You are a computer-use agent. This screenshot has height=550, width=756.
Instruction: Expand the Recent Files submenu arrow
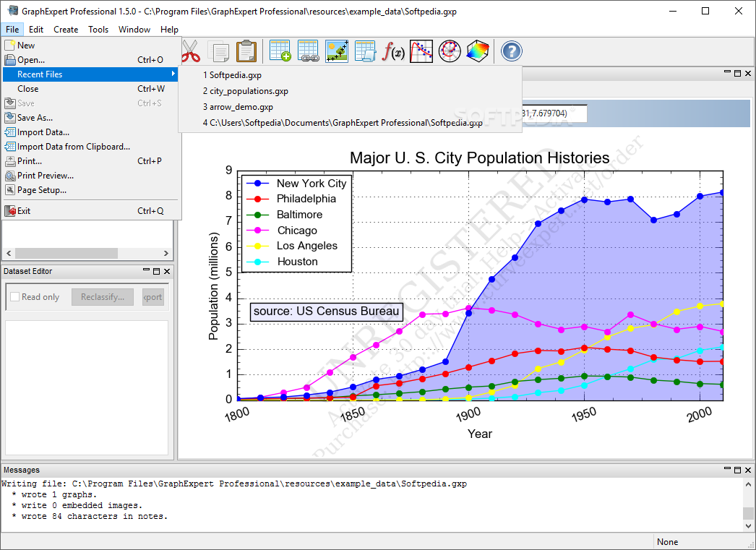173,74
